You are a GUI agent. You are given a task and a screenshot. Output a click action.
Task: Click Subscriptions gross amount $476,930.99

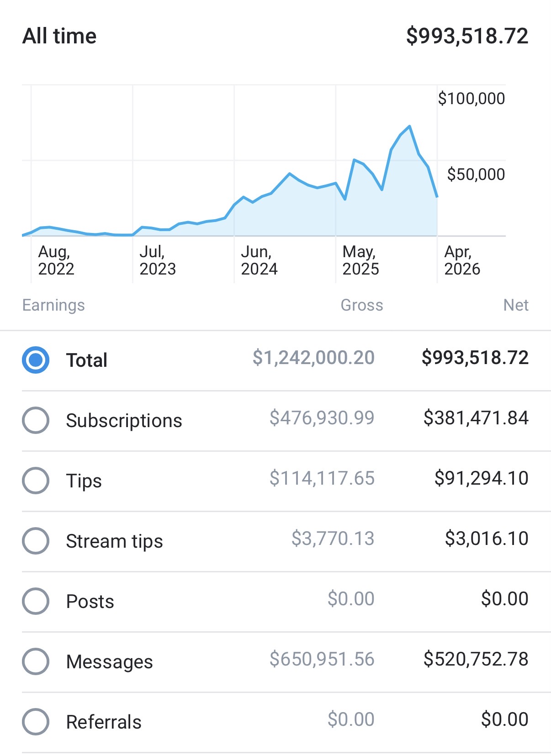tap(322, 418)
